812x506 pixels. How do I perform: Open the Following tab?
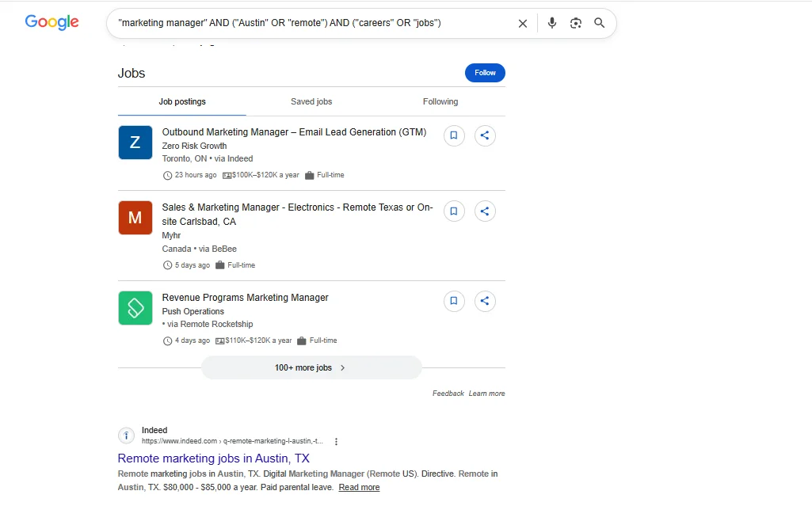[440, 101]
